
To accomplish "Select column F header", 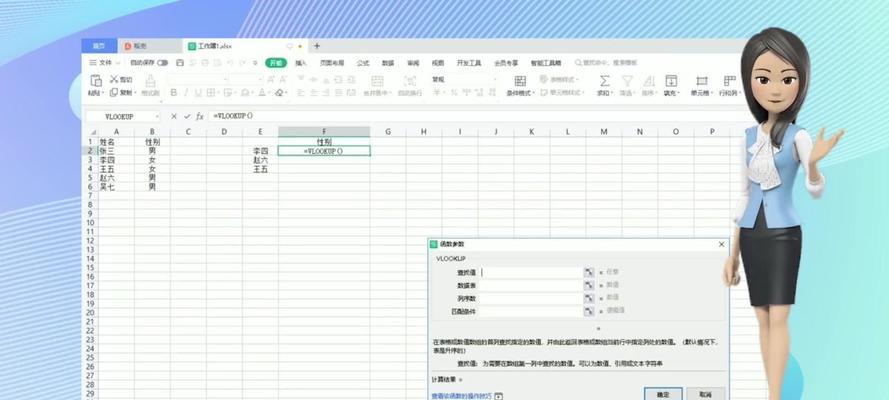I will click(324, 131).
